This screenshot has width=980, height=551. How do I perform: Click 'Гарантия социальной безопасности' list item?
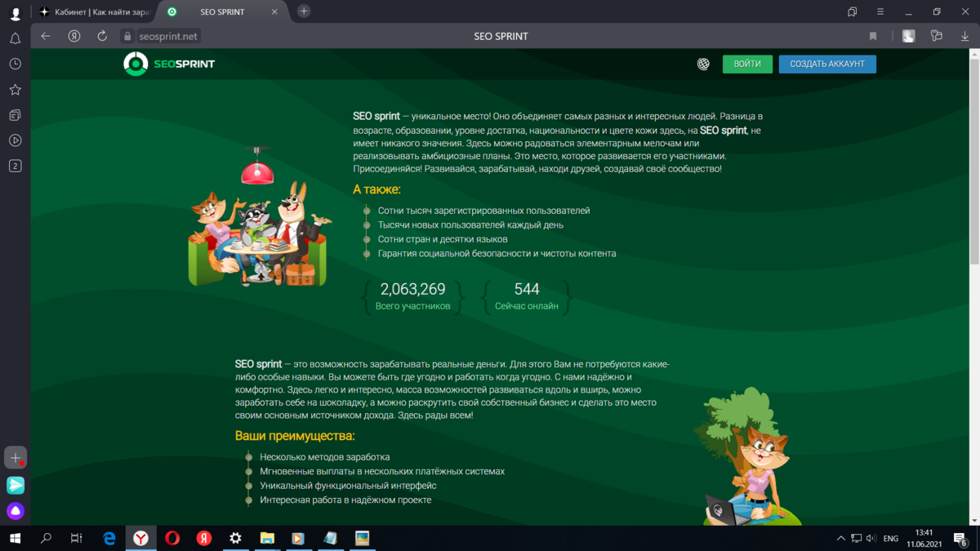pos(497,254)
